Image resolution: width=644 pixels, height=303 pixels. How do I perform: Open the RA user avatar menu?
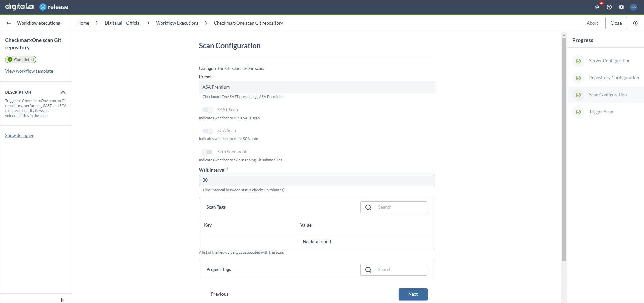click(633, 7)
